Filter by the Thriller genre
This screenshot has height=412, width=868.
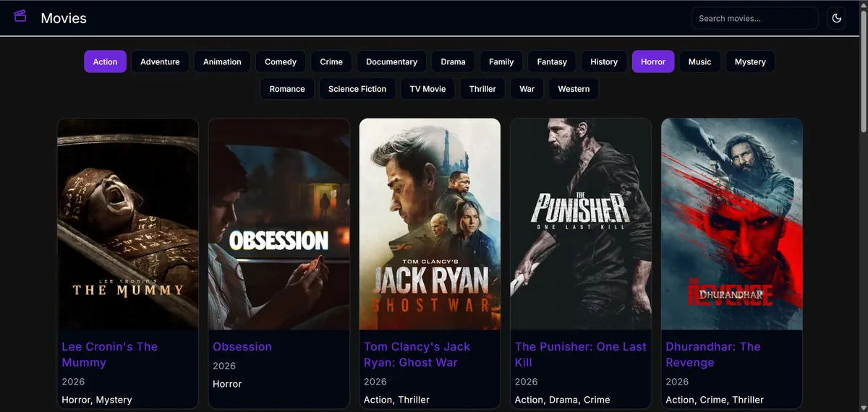pos(482,88)
